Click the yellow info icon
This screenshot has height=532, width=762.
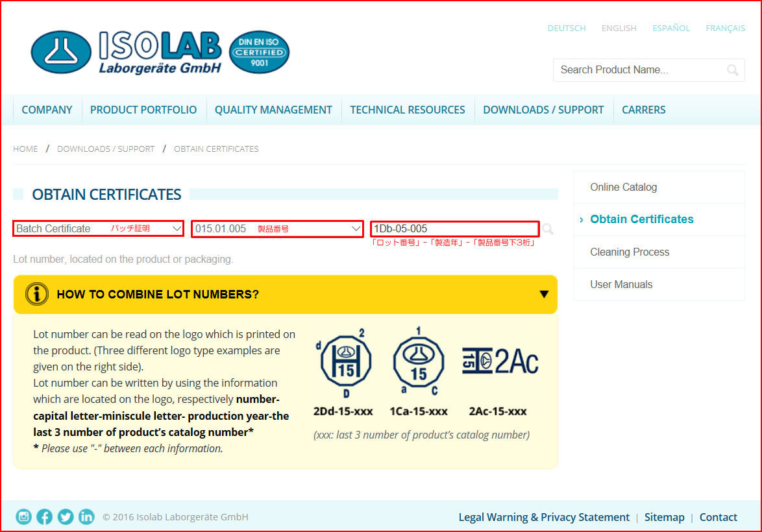37,294
